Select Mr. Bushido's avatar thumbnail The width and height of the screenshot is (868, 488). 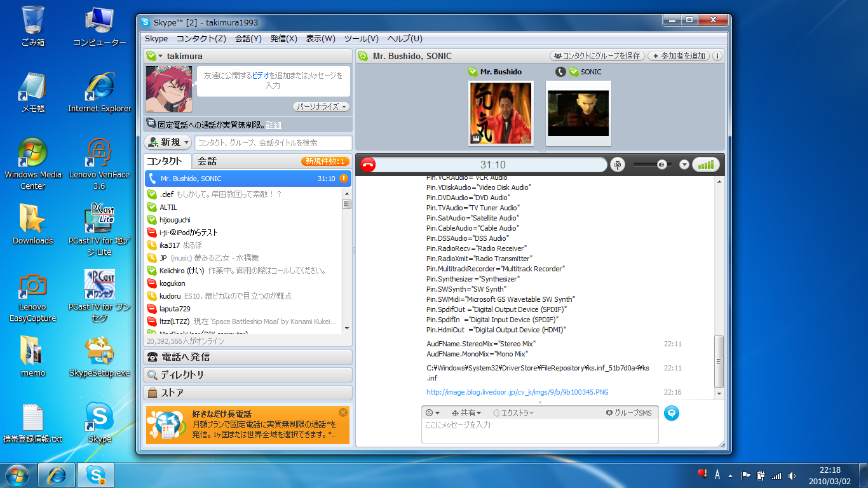point(501,113)
